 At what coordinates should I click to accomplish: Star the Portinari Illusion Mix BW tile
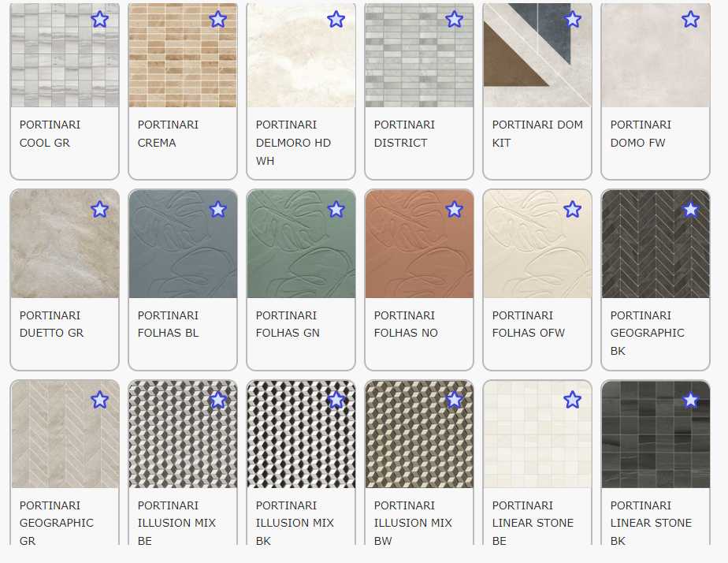(x=454, y=400)
